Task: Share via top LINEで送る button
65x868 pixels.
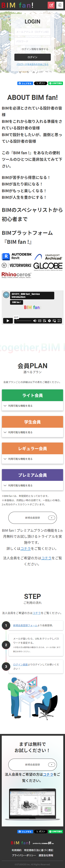Action: pos(55,83)
